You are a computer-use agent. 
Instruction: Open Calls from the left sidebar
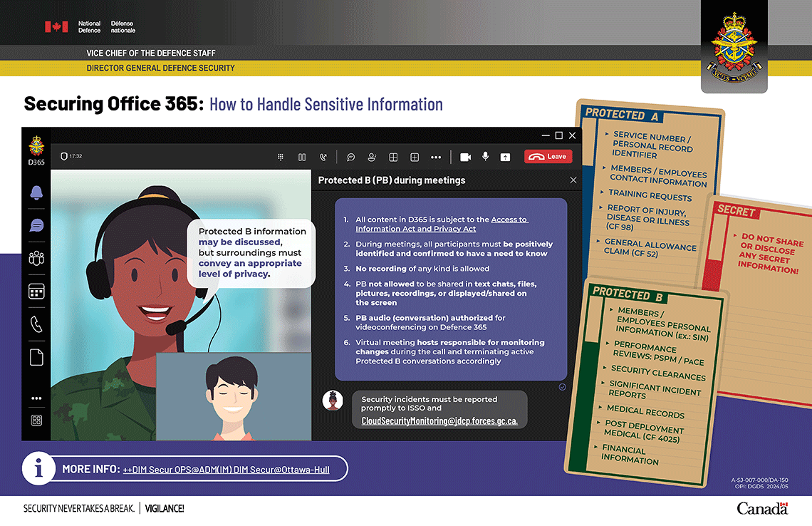pos(36,324)
